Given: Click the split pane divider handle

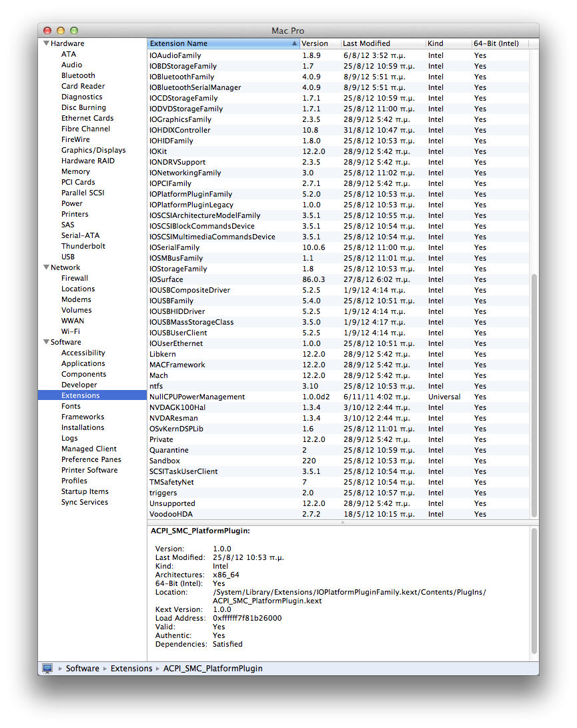Looking at the screenshot, I should [343, 522].
